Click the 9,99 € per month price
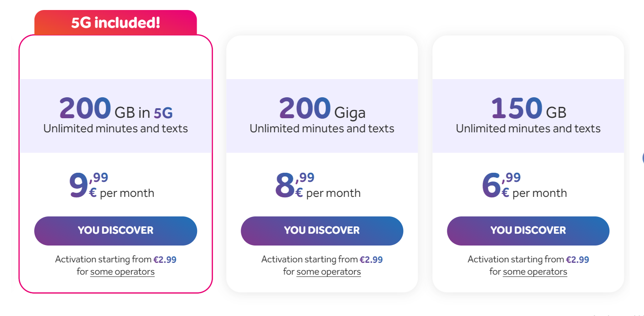 112,186
